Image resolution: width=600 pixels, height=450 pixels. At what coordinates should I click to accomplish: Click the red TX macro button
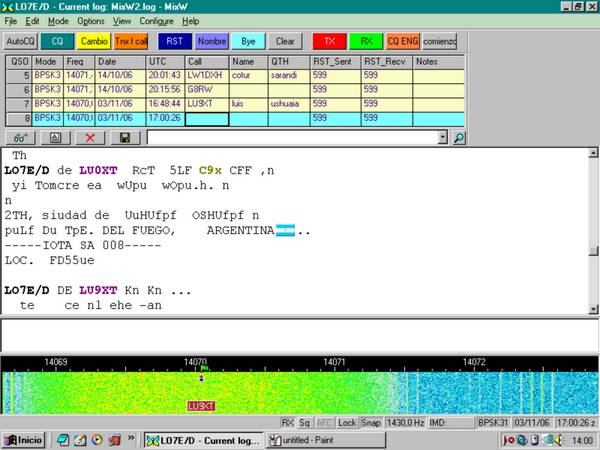[329, 41]
